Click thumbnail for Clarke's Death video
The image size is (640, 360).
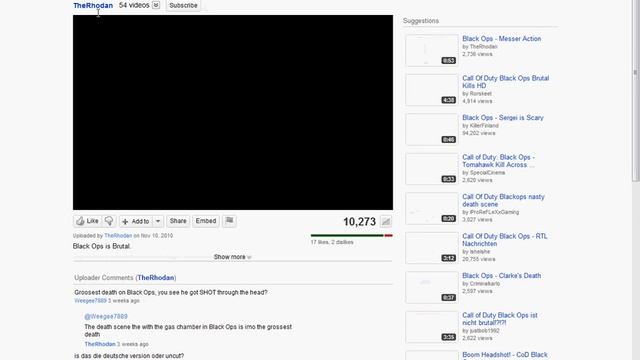point(431,287)
